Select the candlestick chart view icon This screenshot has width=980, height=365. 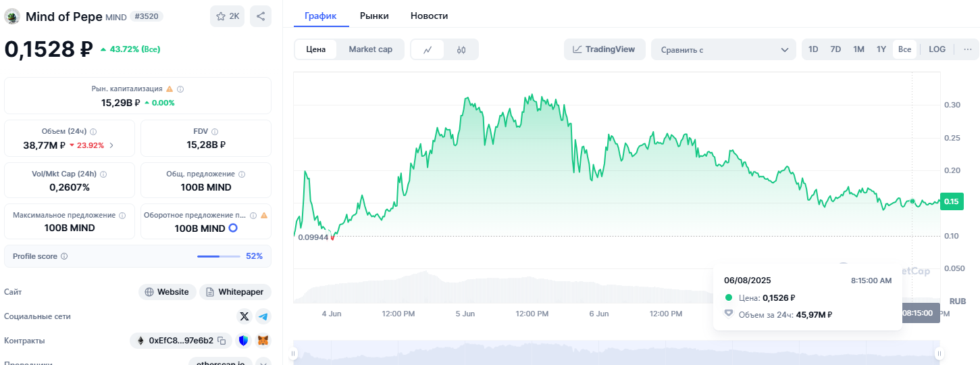point(461,49)
